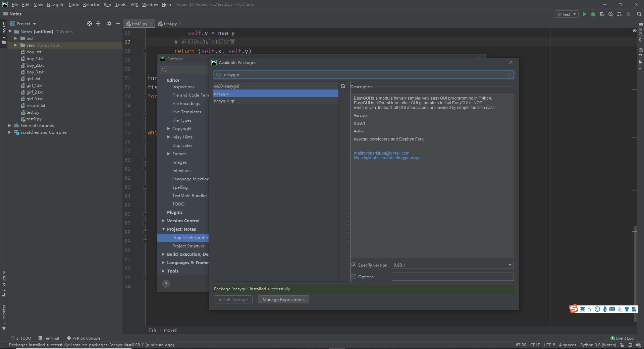
Task: Open the File menu
Action: 15,4
